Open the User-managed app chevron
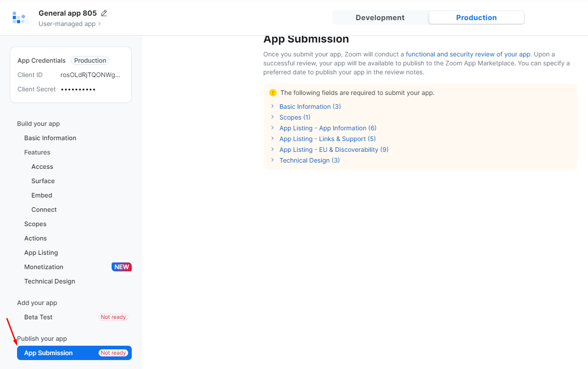The height and width of the screenshot is (369, 588). click(99, 24)
